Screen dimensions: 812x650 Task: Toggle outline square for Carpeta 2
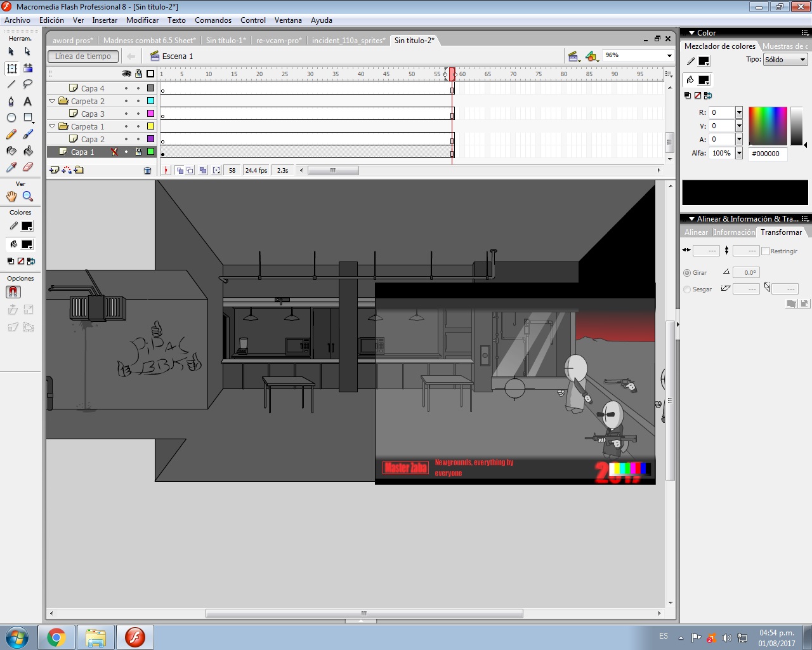[151, 101]
